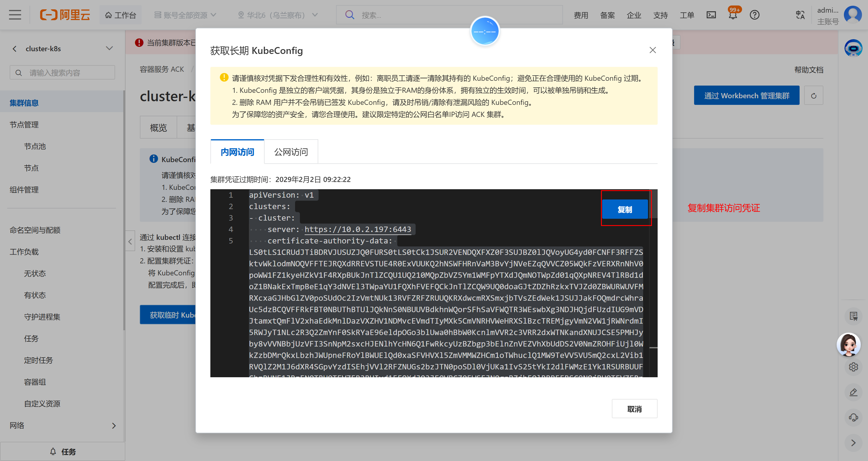The height and width of the screenshot is (461, 868).
Task: Copy the KubeConfig with 复制 button
Action: click(625, 209)
